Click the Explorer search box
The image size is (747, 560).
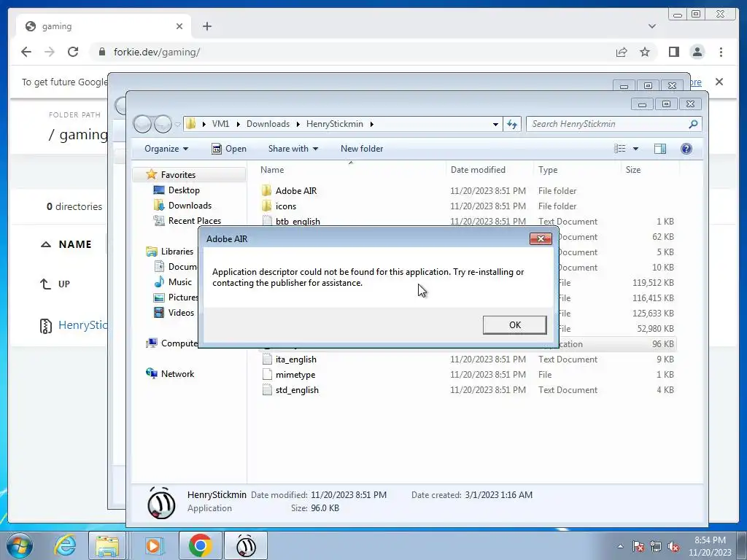[608, 124]
